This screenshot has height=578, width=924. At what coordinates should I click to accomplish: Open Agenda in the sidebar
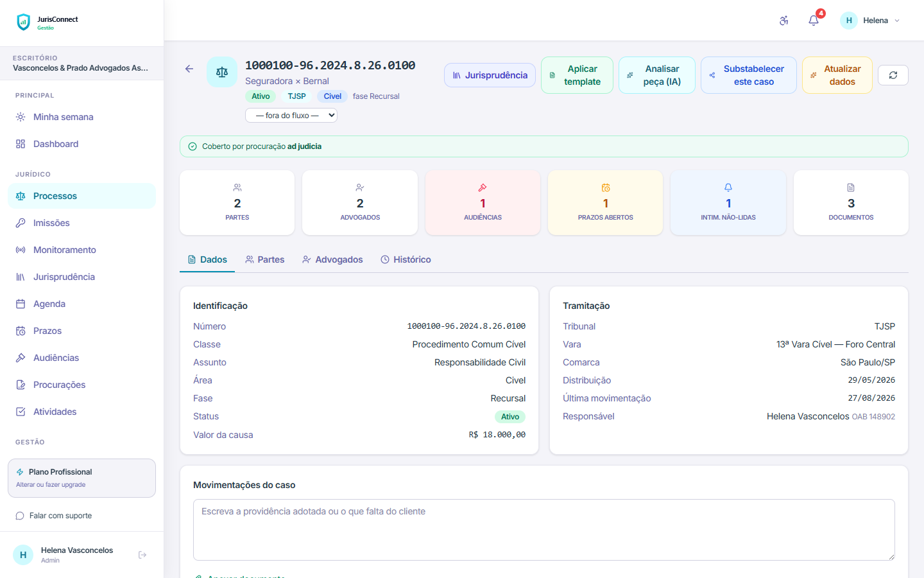click(x=81, y=304)
